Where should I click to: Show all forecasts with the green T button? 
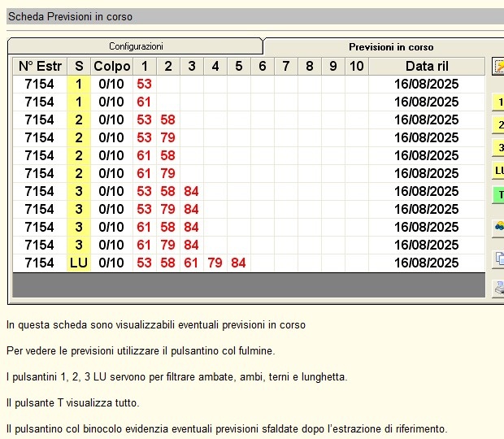tap(497, 195)
